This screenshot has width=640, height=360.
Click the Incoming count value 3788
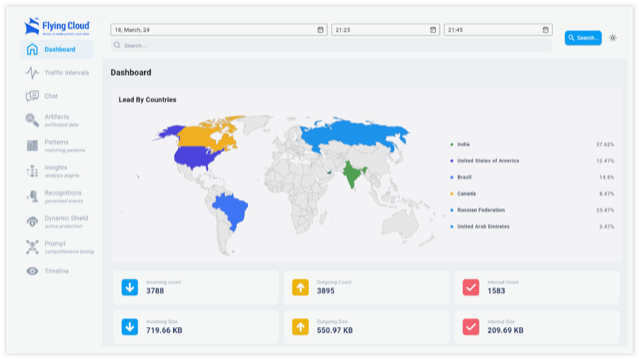coord(155,291)
